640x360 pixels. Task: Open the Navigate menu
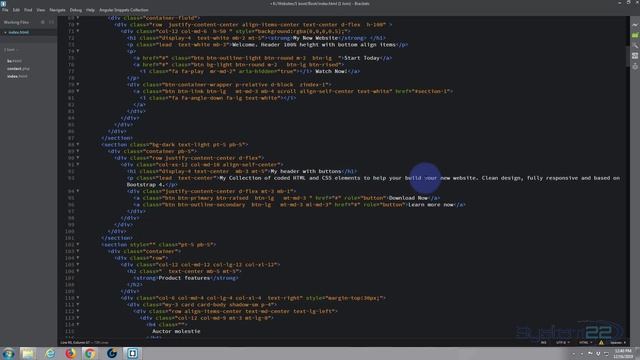click(x=58, y=10)
